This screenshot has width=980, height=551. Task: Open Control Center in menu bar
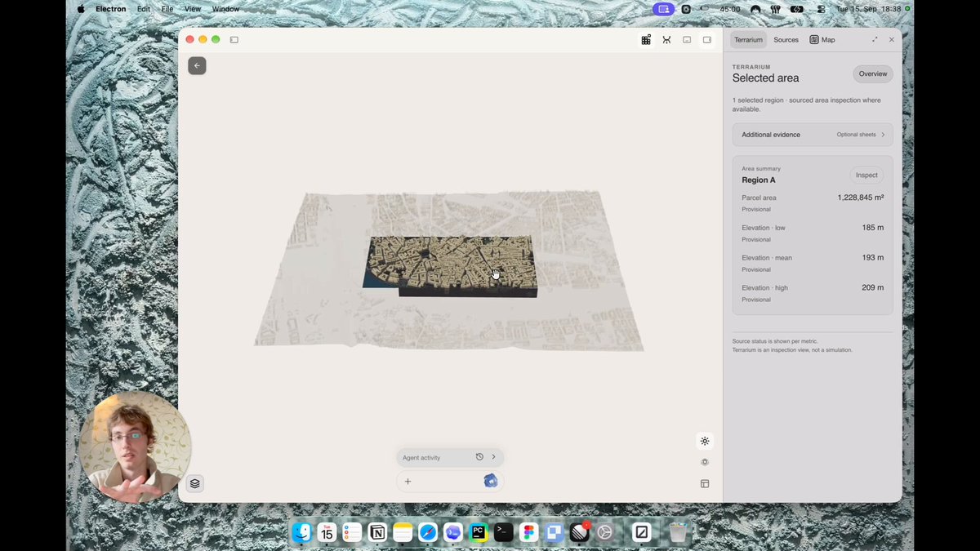coord(821,9)
